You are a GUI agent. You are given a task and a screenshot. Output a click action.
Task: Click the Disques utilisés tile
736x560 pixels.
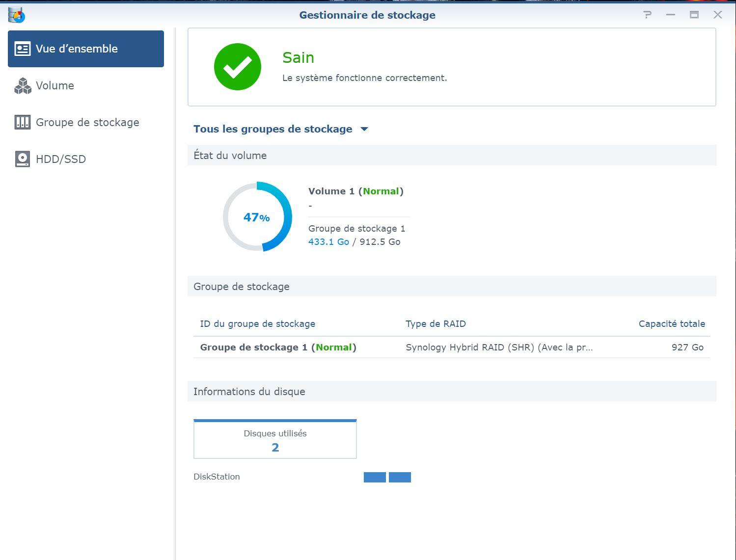pos(275,440)
